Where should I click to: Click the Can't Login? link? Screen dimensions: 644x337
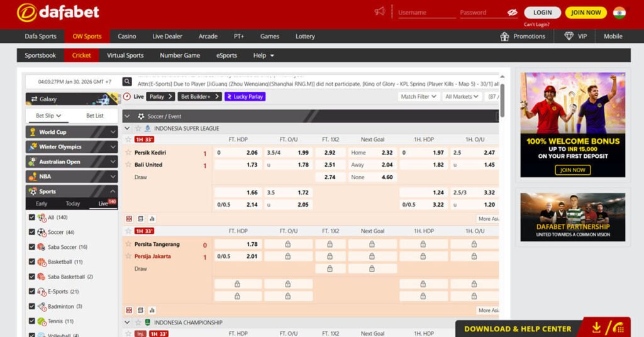536,25
